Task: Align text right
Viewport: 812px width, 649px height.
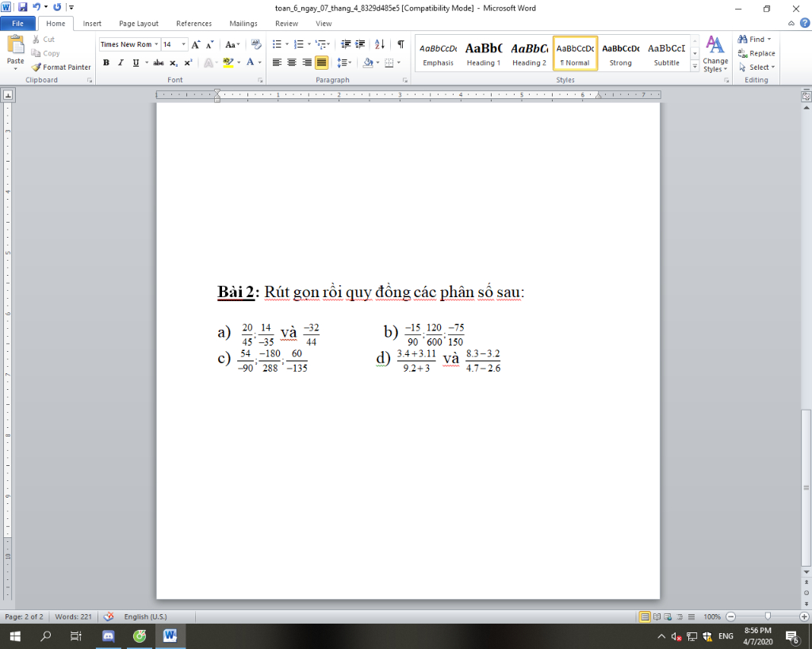Action: (x=307, y=63)
